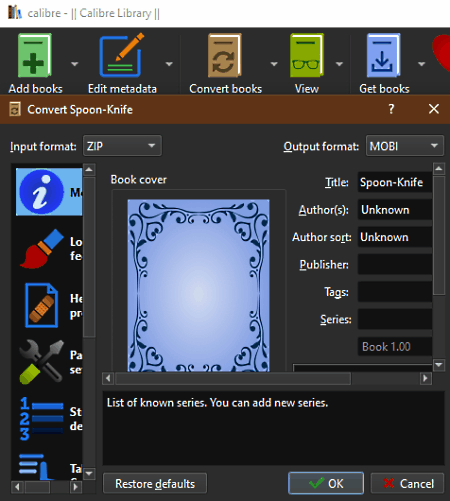The height and width of the screenshot is (501, 450).
Task: Click the calibre app icon in title bar
Action: [15, 13]
